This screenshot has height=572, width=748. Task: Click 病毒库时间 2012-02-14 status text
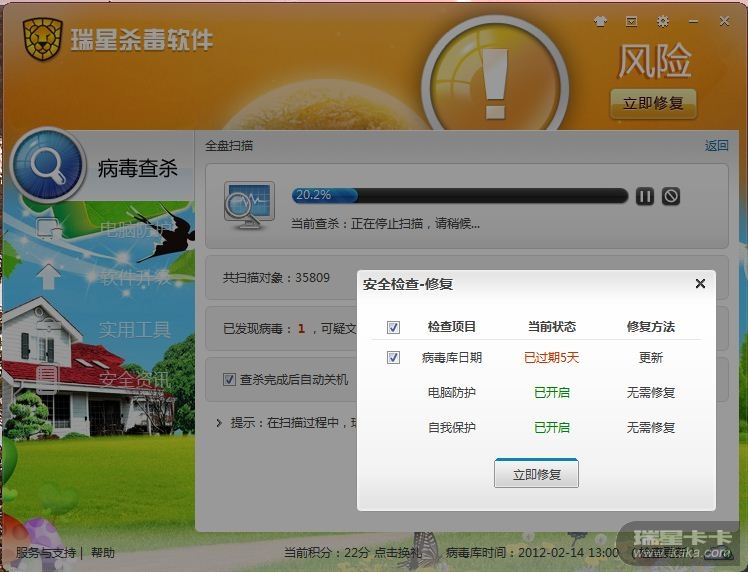(532, 553)
